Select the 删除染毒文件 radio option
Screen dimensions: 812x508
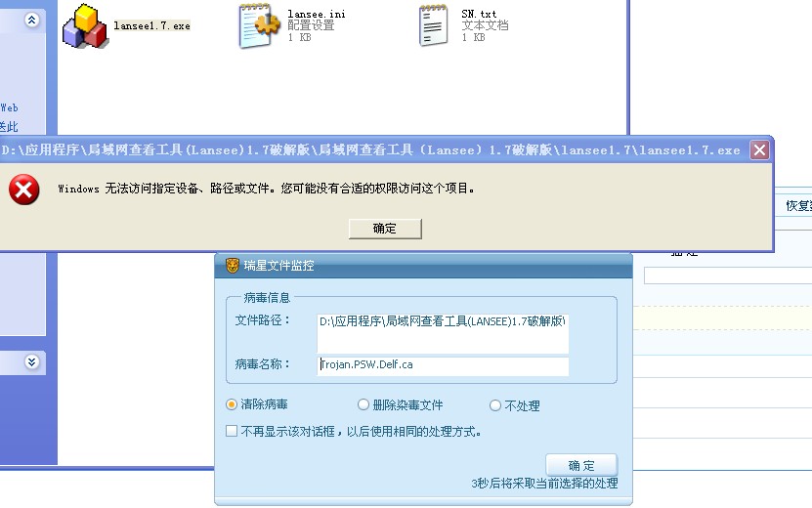pos(363,404)
